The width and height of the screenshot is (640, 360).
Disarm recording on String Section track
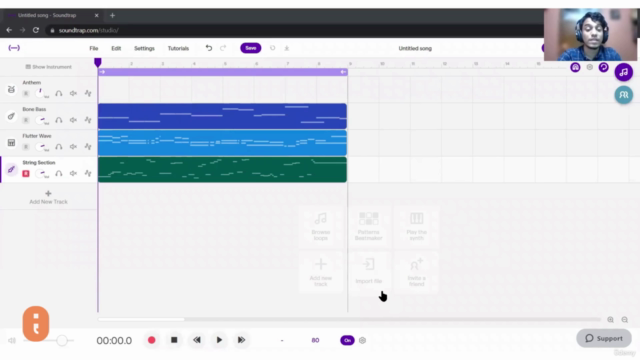(26, 173)
